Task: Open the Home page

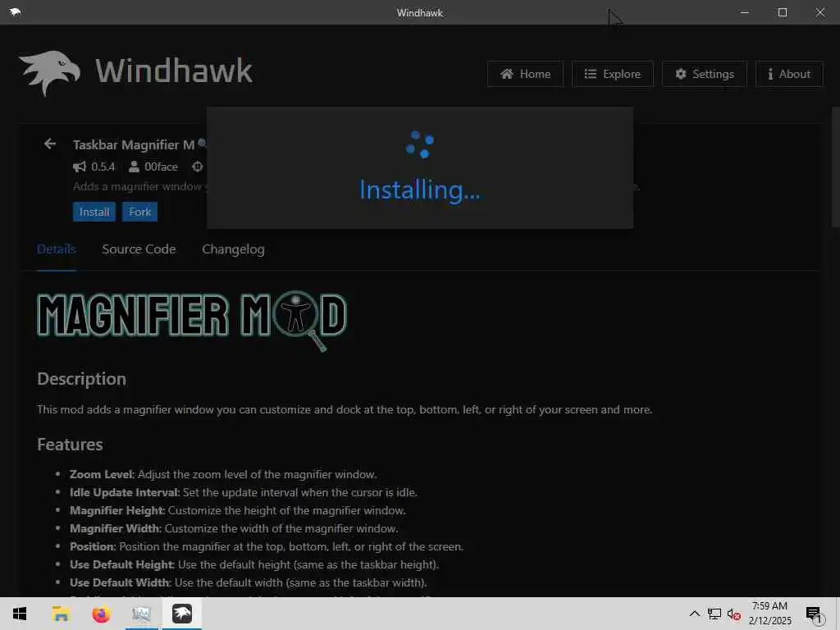Action: click(x=525, y=74)
